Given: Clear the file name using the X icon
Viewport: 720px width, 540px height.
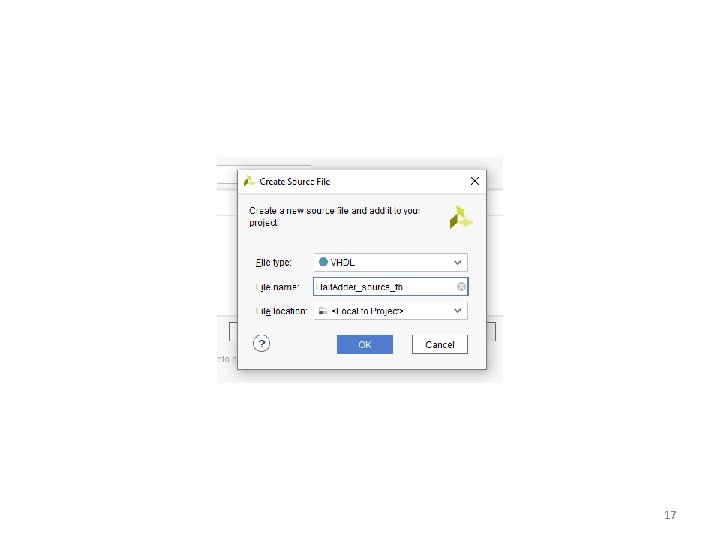Looking at the screenshot, I should coord(461,287).
